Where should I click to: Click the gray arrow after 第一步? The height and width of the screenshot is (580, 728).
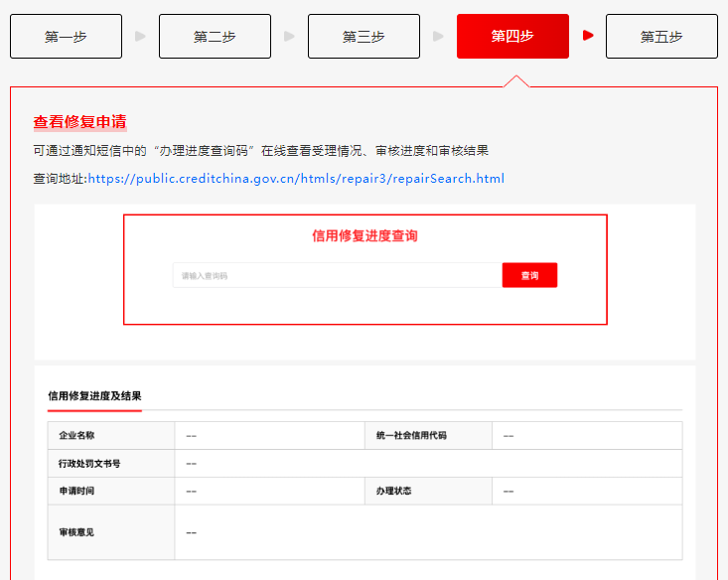140,36
